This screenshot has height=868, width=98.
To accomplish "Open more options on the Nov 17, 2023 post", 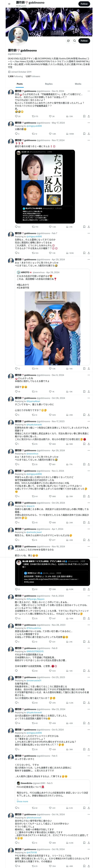I will coord(89,422).
